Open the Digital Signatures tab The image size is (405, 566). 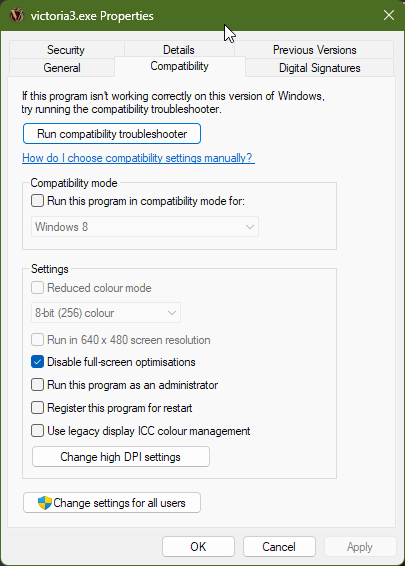(319, 68)
